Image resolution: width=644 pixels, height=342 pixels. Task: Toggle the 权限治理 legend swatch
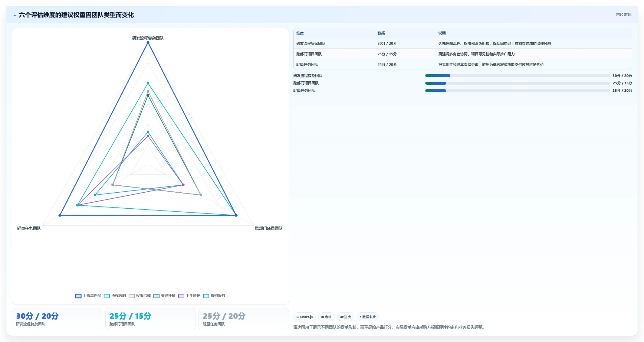(x=131, y=296)
